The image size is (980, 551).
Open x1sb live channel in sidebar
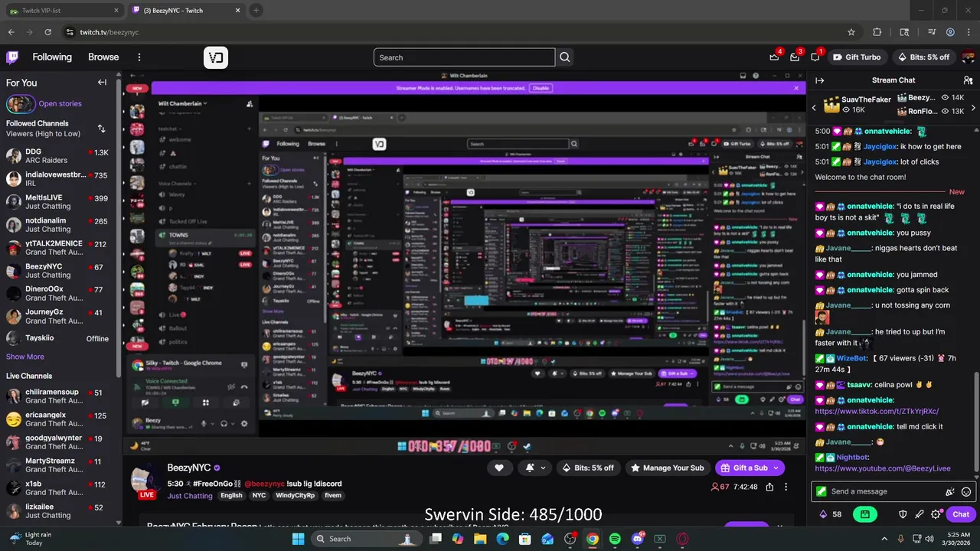[x=57, y=488]
